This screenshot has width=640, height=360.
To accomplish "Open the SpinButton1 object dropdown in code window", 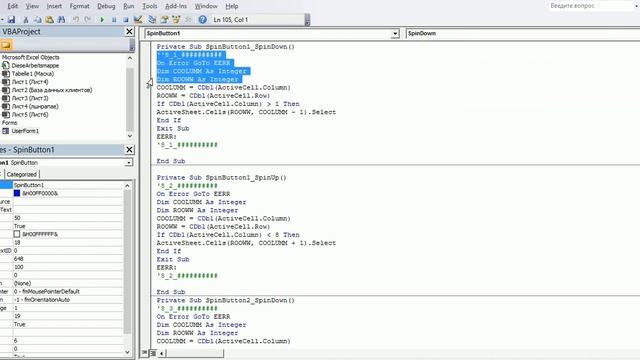I will 395,33.
